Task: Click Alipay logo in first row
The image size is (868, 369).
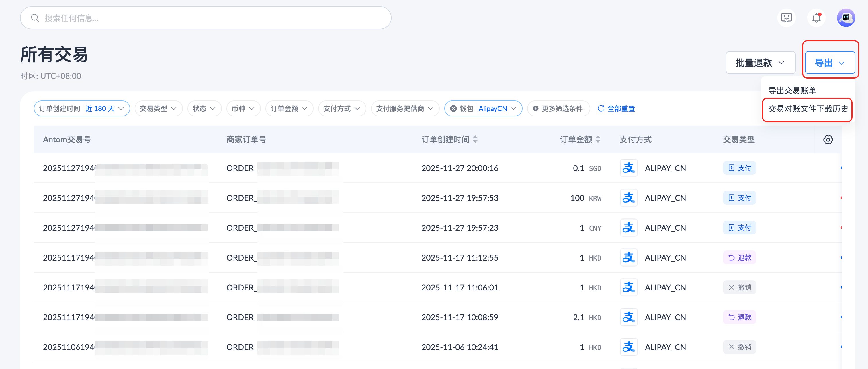Action: click(628, 168)
